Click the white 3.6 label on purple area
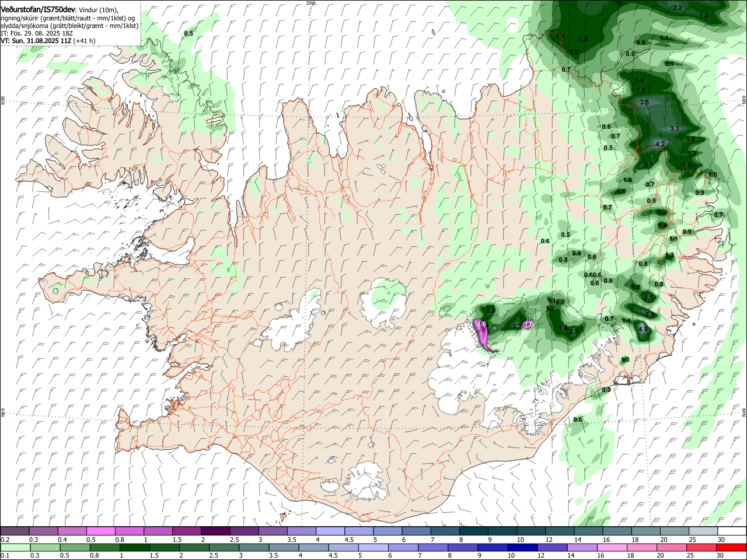747x560 pixels. pos(481,324)
